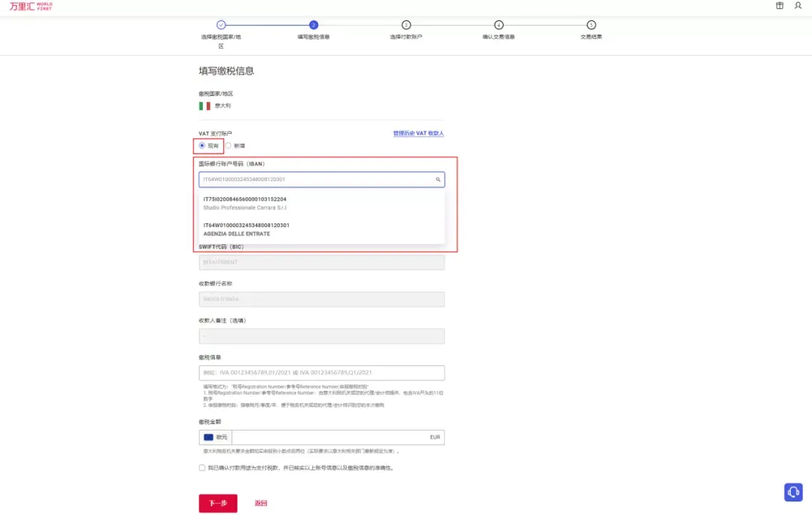This screenshot has width=812, height=515.
Task: Click the EU flag currency icon
Action: coord(208,438)
